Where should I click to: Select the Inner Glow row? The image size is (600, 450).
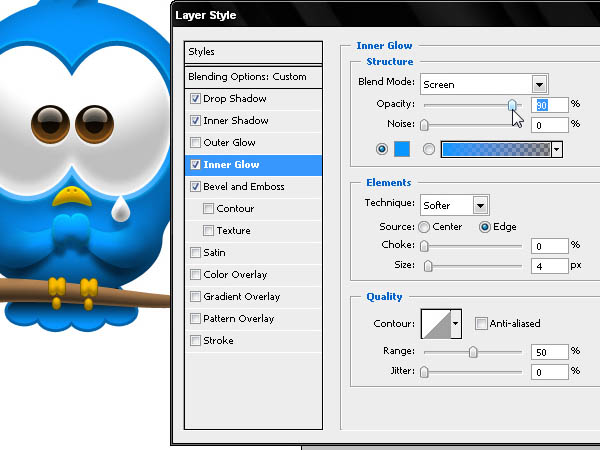[x=253, y=165]
